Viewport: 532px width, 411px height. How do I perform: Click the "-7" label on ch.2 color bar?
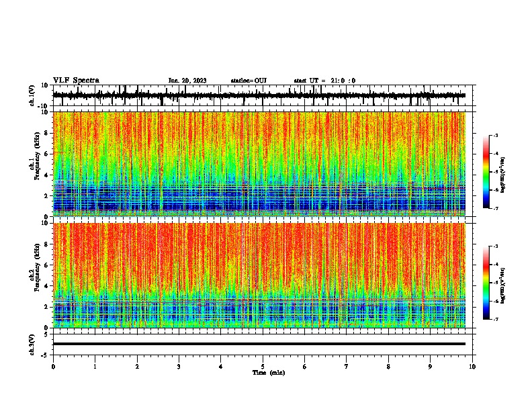click(496, 319)
